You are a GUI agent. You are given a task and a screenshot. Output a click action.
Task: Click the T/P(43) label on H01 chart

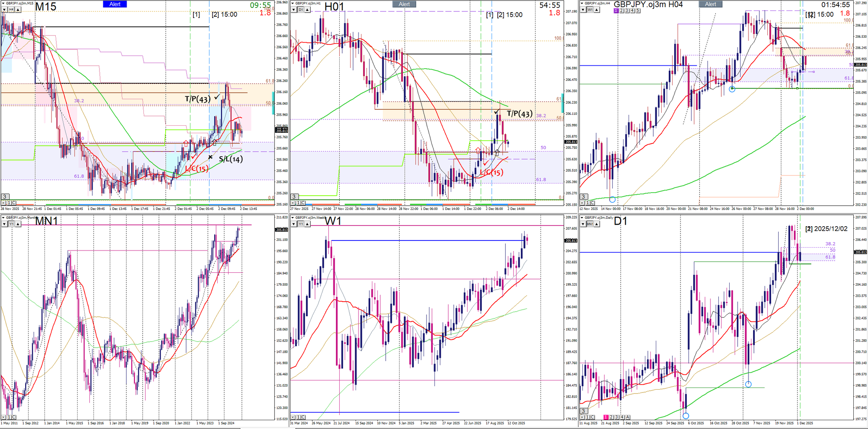point(520,114)
